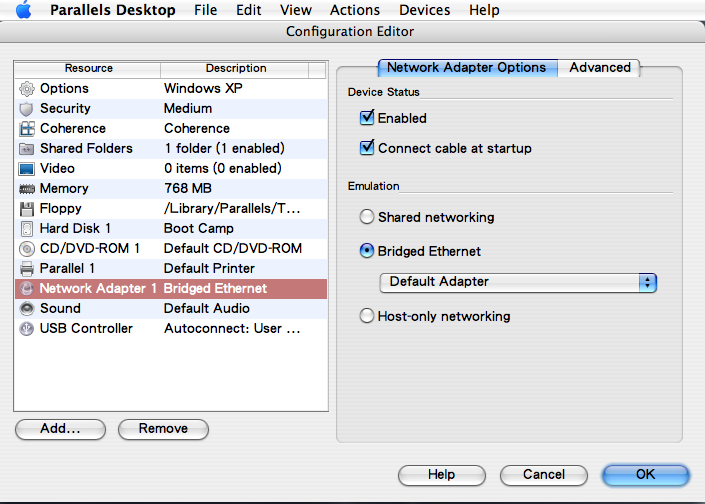Click the Options gear icon
The image size is (705, 504).
[x=27, y=89]
